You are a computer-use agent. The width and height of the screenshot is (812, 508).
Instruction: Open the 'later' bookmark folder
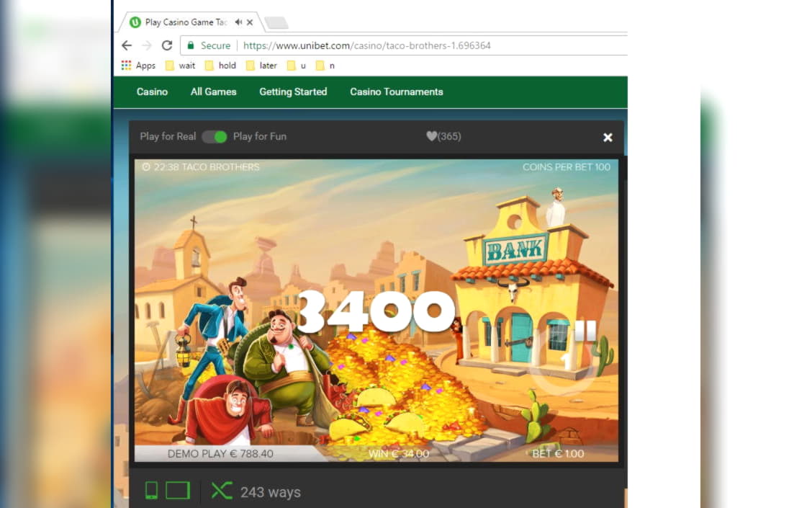point(261,66)
